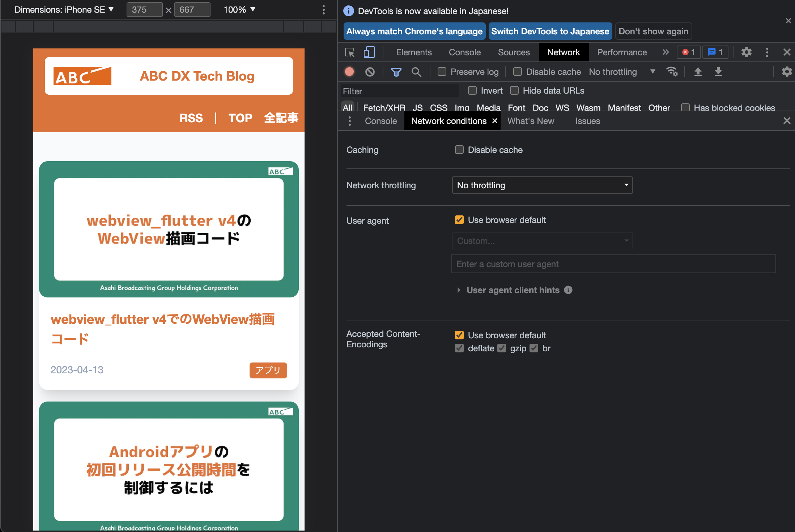This screenshot has height=532, width=795.
Task: Uncheck User agent Use browser default
Action: click(x=459, y=220)
